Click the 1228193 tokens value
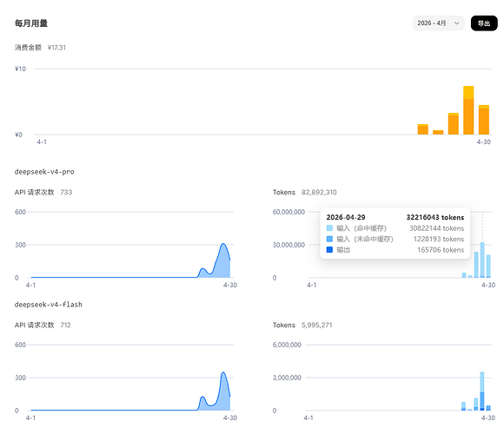 pos(439,239)
